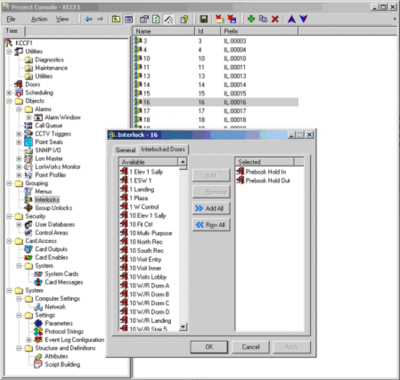Confirm with the OK button
400x380 pixels.
point(209,347)
